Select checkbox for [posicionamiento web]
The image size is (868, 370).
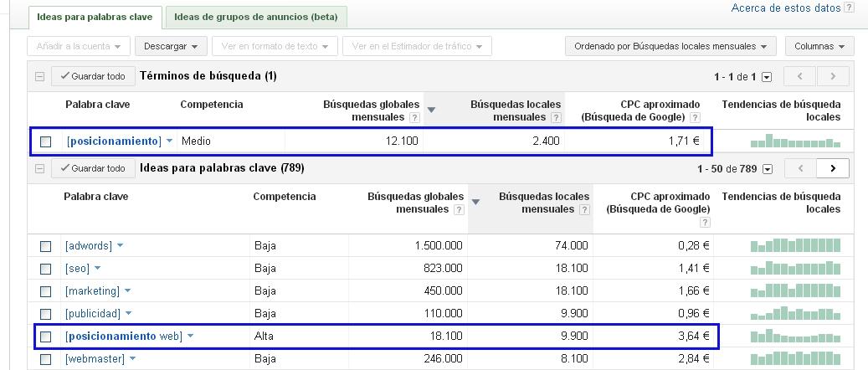(45, 337)
